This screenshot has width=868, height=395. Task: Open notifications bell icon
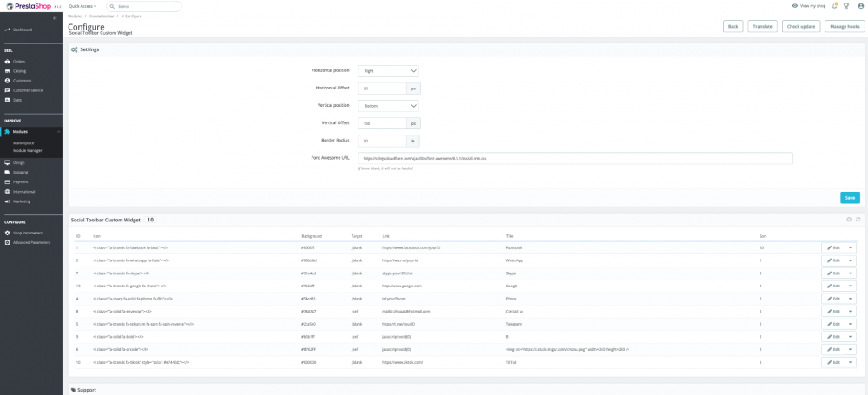click(x=835, y=6)
